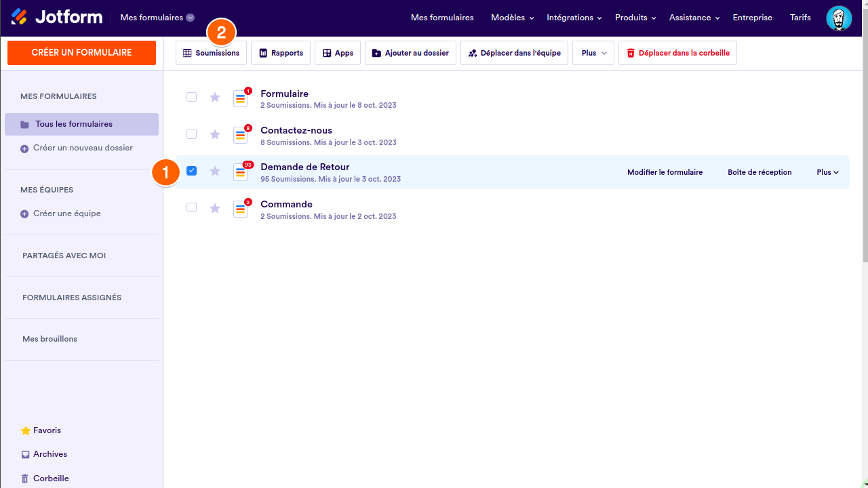Screen dimensions: 868x488
Task: Open the Assistance dropdown menu
Action: tap(694, 18)
